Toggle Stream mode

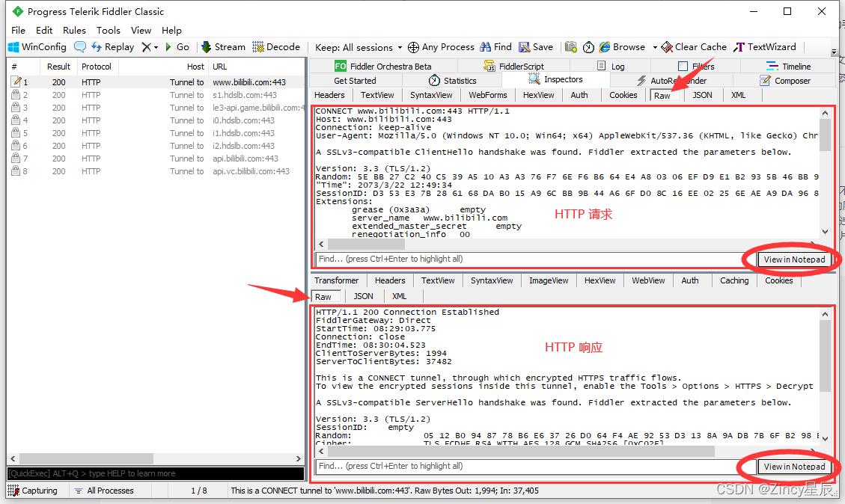(223, 47)
